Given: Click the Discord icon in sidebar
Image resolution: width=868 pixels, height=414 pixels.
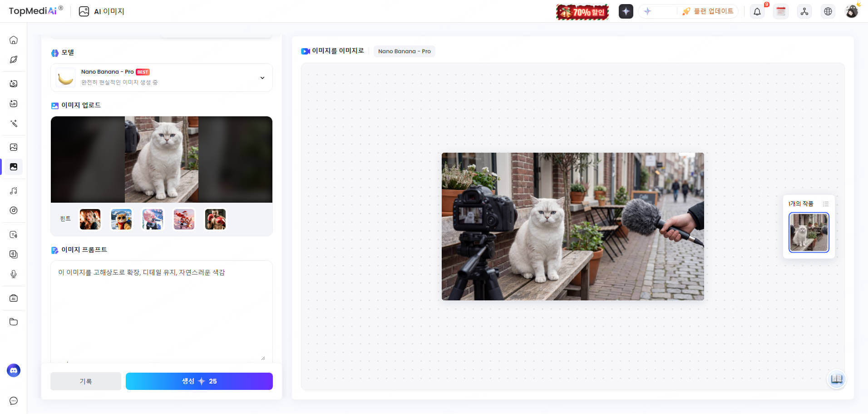Looking at the screenshot, I should click(14, 370).
